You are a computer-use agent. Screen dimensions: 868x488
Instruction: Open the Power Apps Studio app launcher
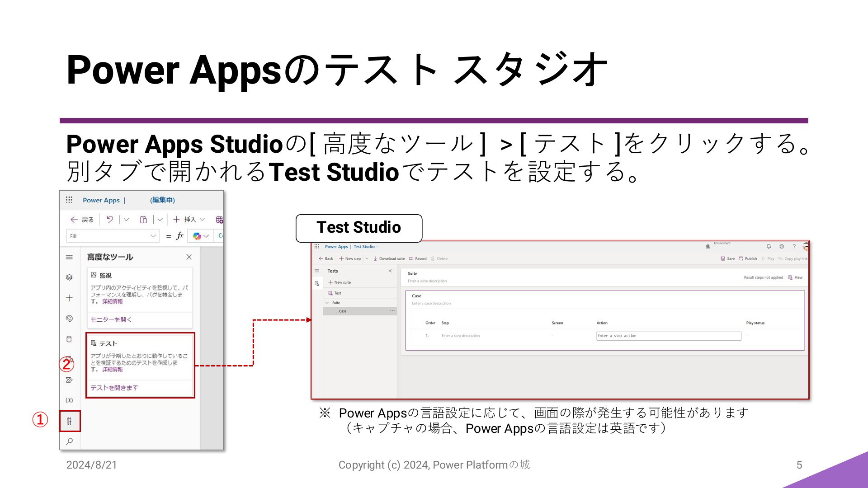[x=69, y=200]
